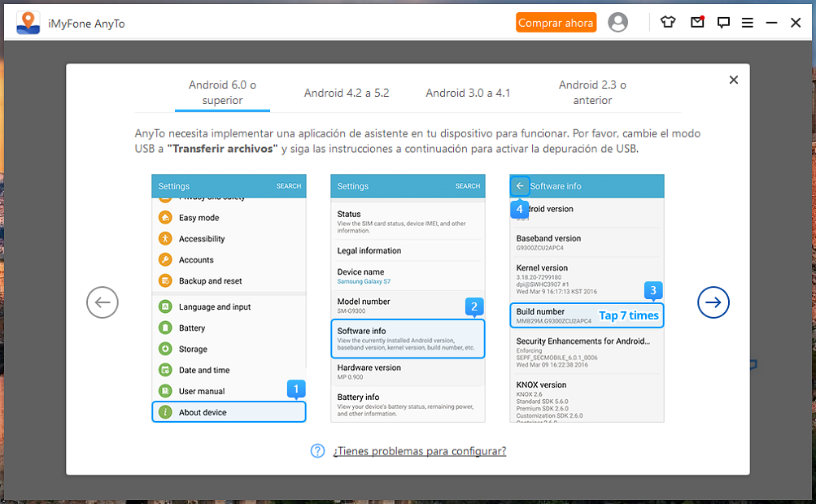Screen dimensions: 816x504
Task: Click the Software info Build number screenshot
Action: pyautogui.click(x=587, y=298)
